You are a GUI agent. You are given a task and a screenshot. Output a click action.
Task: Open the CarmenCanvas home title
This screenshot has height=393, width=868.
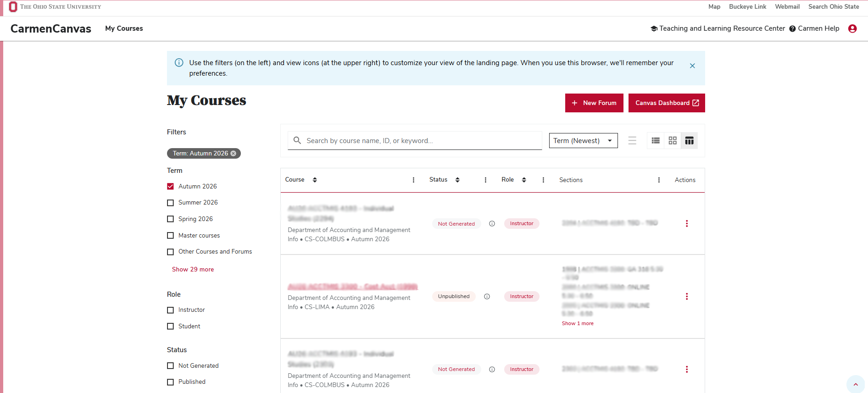click(x=51, y=28)
